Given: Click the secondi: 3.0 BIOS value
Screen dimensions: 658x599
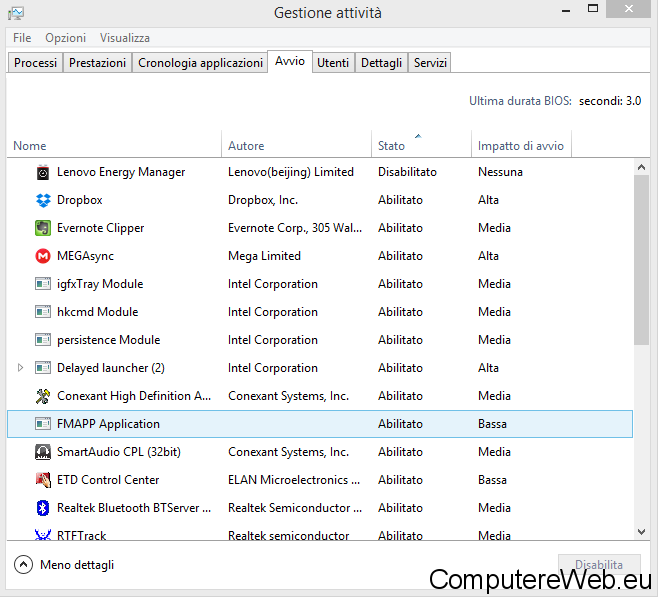Looking at the screenshot, I should click(x=610, y=101).
